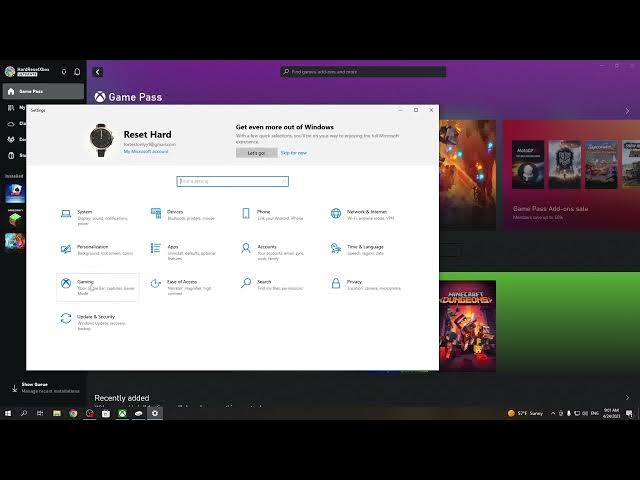640x480 pixels.
Task: Open the Store item in Xbox sidebar
Action: [x=16, y=156]
